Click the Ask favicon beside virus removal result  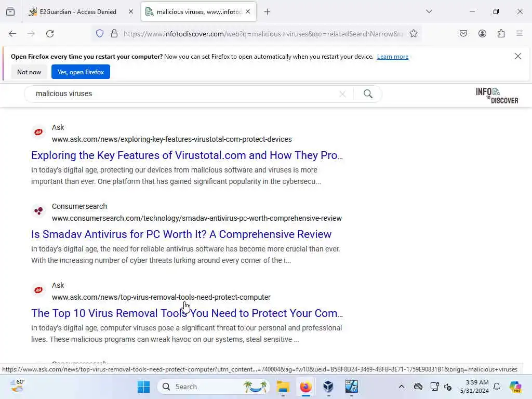pos(38,290)
